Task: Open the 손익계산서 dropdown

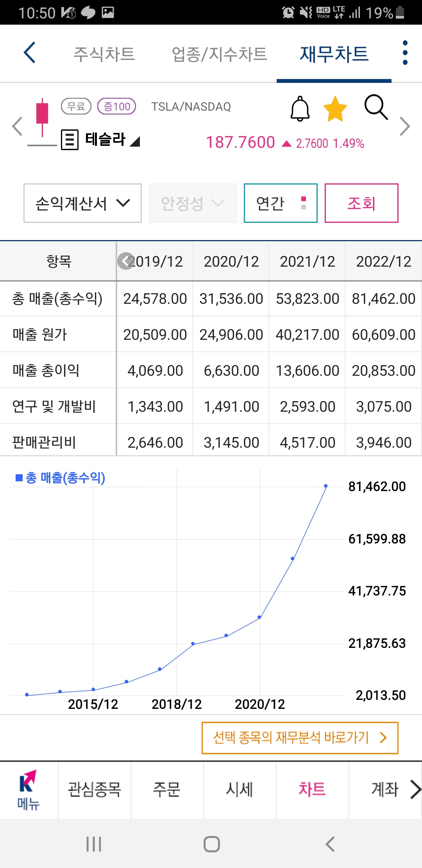Action: (x=82, y=203)
